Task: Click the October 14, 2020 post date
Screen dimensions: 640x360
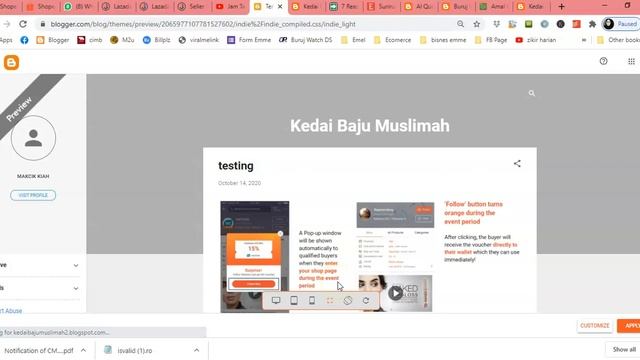Action: point(239,183)
